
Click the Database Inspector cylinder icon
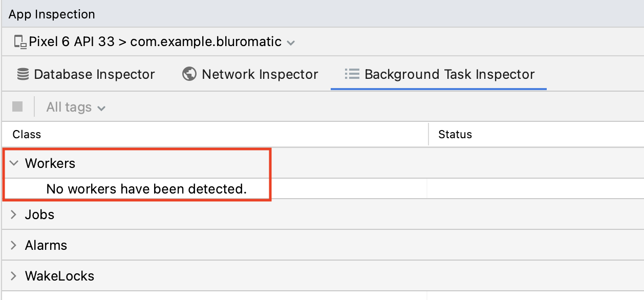[x=23, y=74]
